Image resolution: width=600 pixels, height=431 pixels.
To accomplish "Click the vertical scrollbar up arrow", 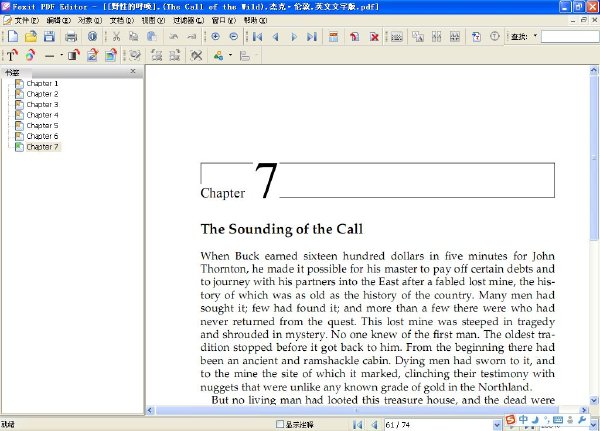I will point(594,70).
